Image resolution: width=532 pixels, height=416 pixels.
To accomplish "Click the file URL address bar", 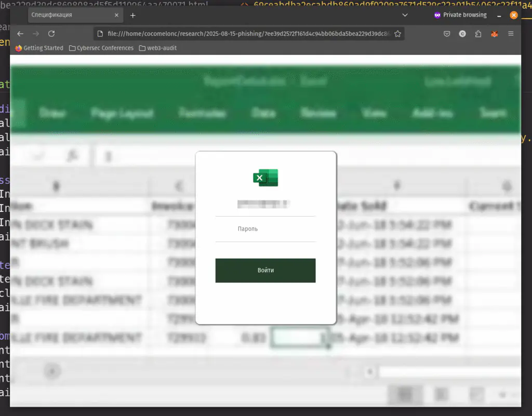I will pos(244,34).
